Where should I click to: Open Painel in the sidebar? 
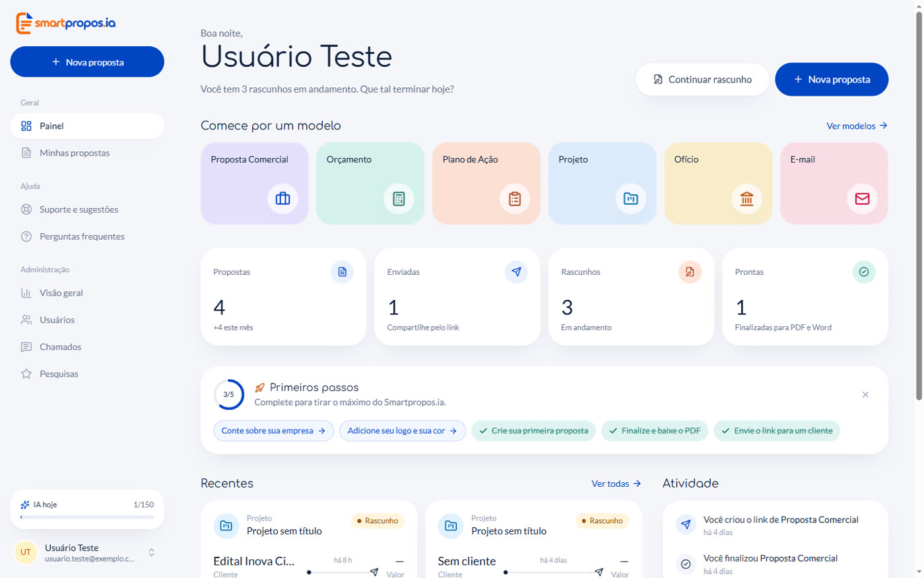(87, 126)
